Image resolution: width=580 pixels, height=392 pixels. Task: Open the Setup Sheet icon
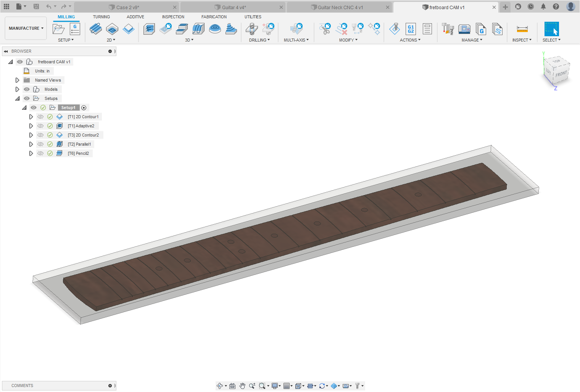(x=427, y=29)
